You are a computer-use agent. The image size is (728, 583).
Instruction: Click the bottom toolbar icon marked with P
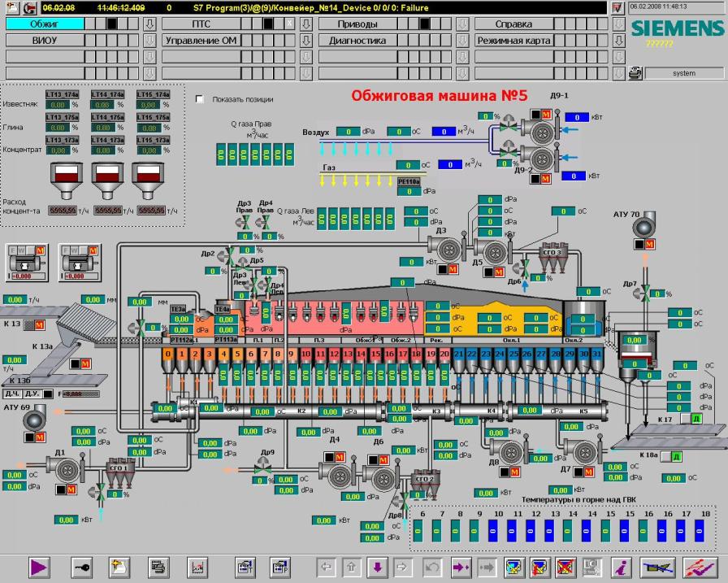[x=280, y=568]
